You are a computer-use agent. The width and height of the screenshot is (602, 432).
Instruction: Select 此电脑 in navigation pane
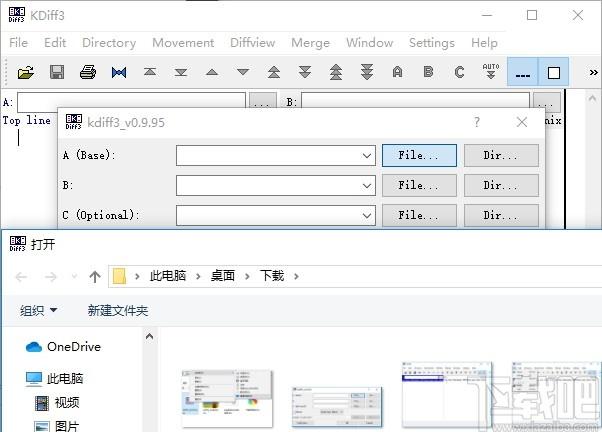(x=55, y=379)
